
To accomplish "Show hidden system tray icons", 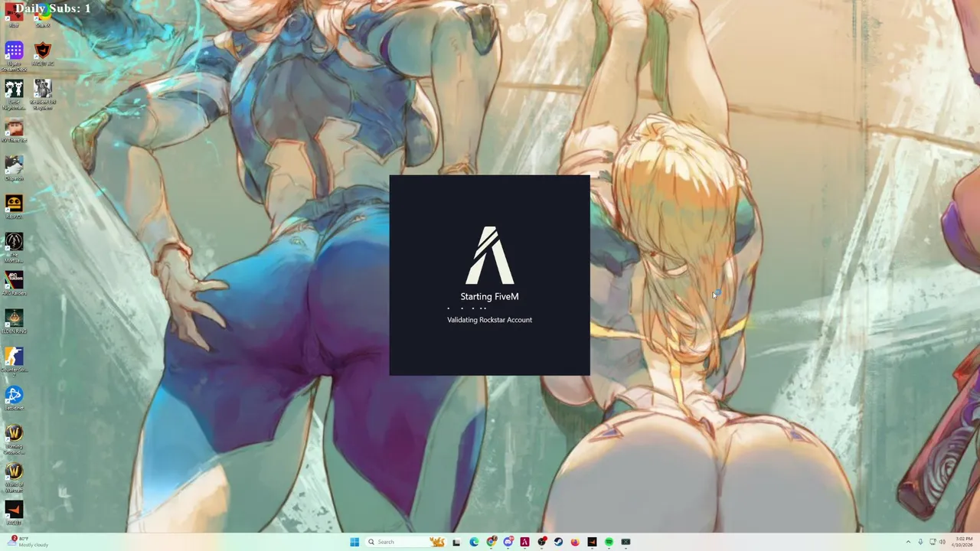I will tap(908, 542).
